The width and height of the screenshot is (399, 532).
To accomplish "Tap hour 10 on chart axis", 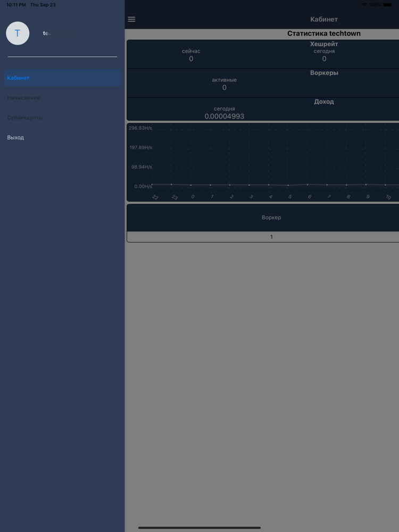I will (388, 197).
